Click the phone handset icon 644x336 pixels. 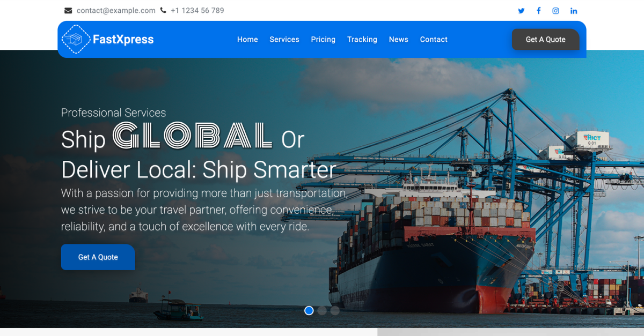(x=163, y=10)
